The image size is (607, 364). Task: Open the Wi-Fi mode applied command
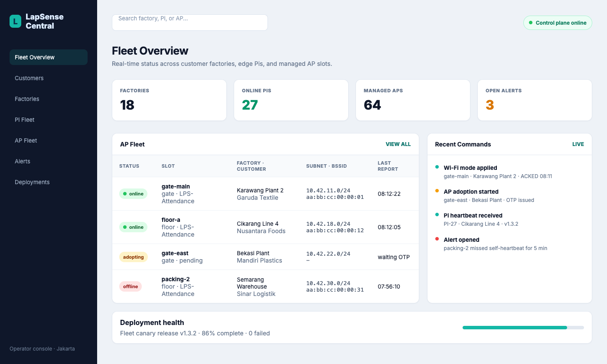509,172
